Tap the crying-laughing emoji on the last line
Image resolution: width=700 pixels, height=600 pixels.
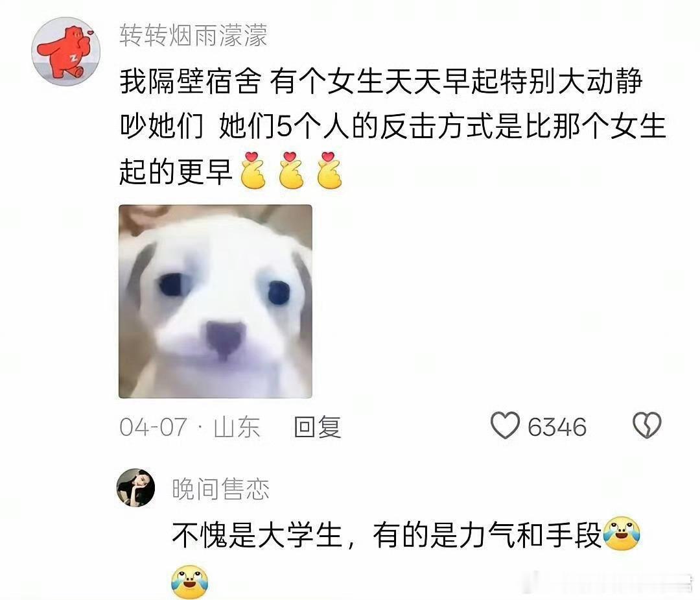(190, 582)
